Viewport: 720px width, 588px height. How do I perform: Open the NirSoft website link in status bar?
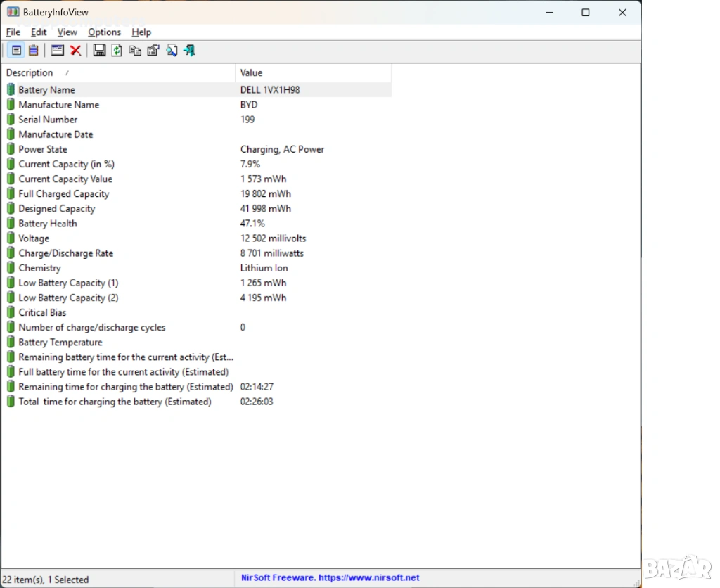pyautogui.click(x=329, y=578)
